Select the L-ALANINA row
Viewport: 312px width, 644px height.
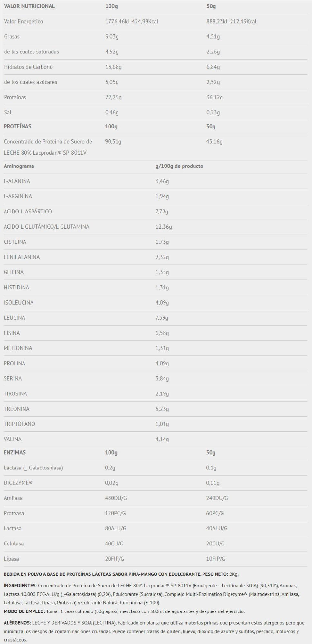tap(156, 181)
